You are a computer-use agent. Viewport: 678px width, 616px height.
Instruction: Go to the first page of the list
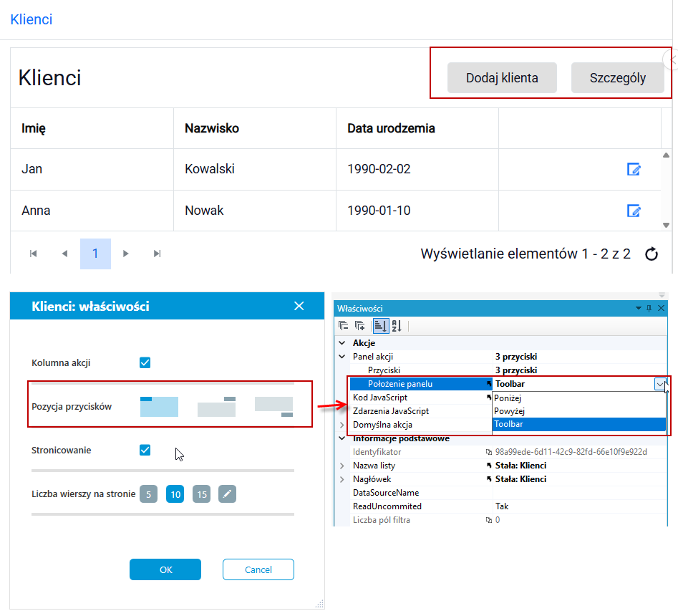(x=34, y=254)
